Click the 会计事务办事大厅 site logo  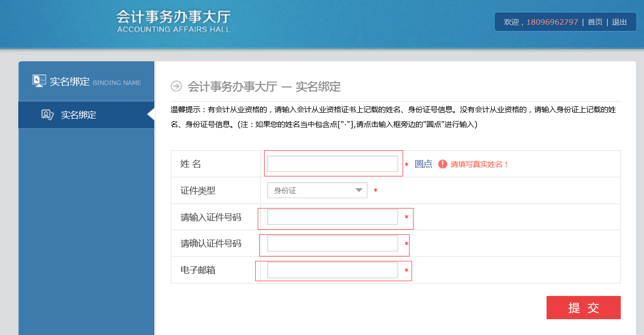tap(174, 21)
